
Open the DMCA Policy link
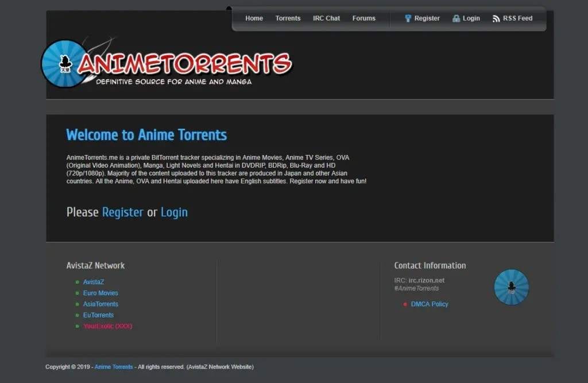point(430,304)
